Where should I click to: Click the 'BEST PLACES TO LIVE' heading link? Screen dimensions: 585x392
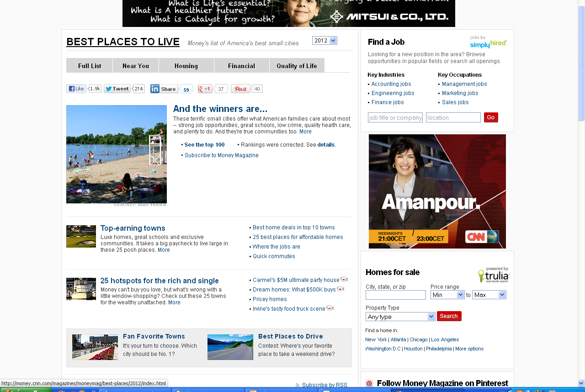(123, 42)
